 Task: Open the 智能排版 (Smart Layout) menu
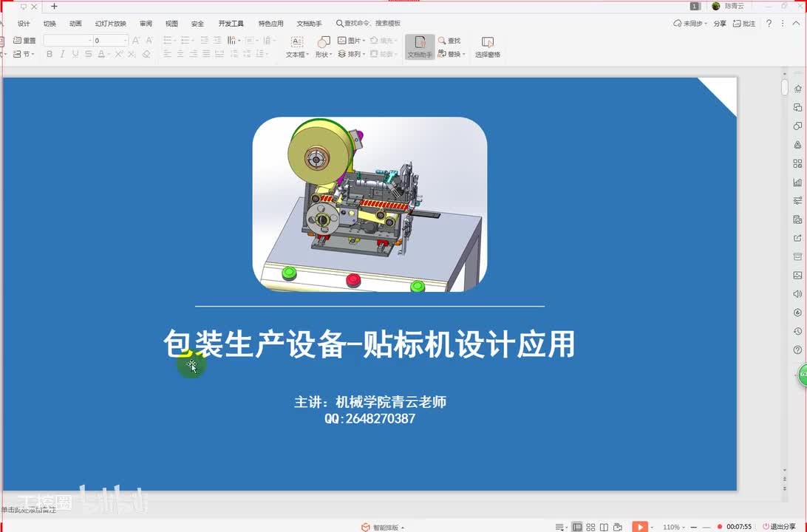click(x=383, y=528)
